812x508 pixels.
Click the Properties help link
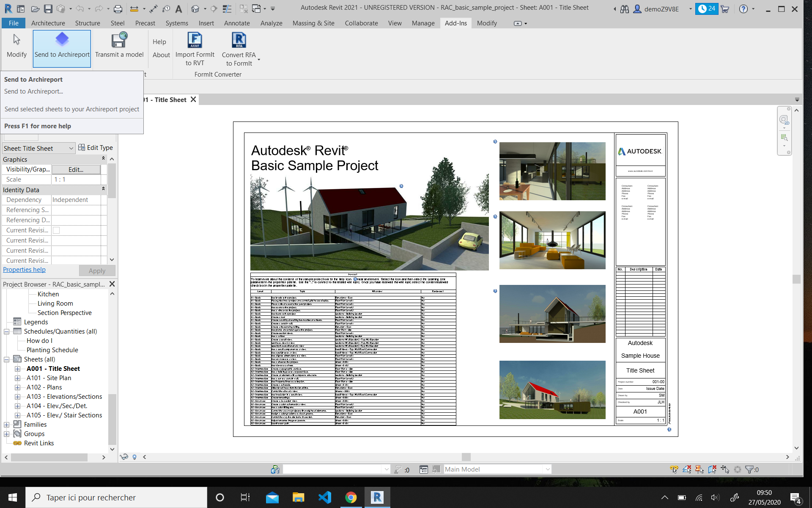(24, 270)
